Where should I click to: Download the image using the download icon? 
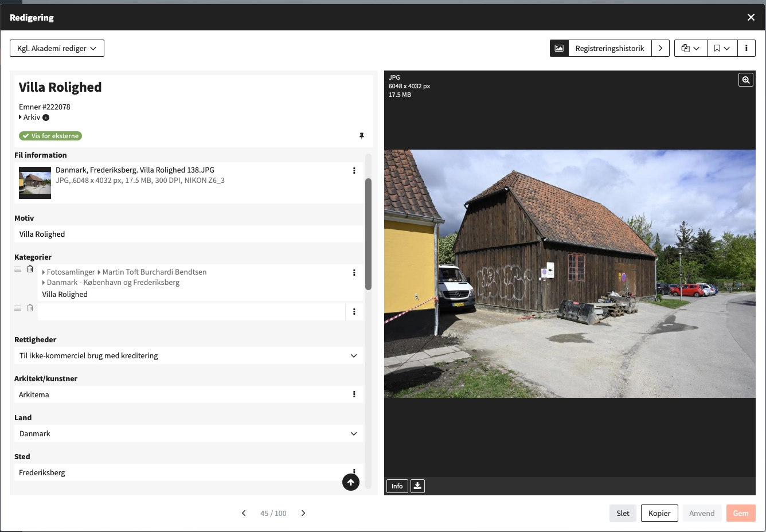pyautogui.click(x=417, y=486)
